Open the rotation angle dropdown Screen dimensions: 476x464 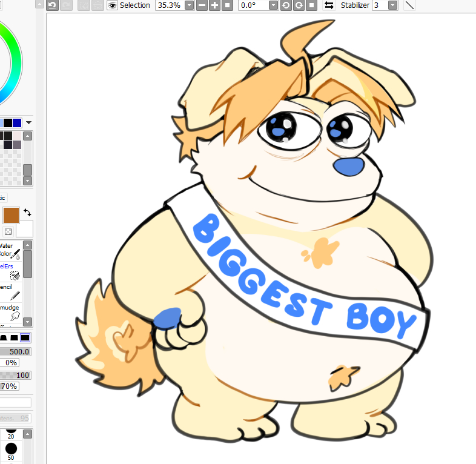point(273,5)
